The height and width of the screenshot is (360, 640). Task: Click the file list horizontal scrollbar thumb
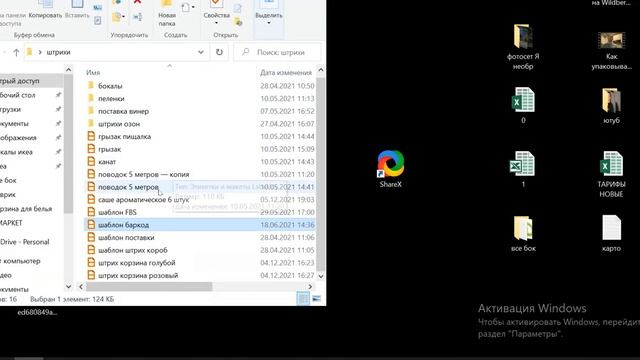(149, 287)
